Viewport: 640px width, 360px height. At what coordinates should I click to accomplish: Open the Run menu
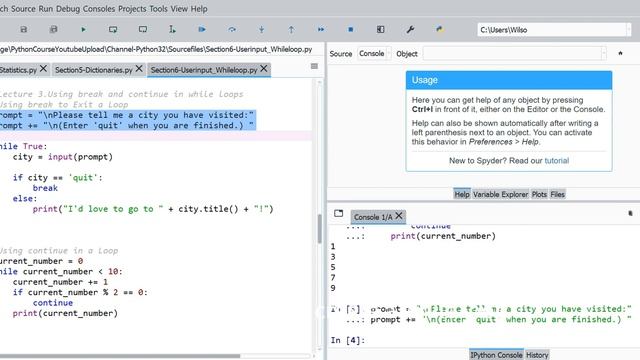46,9
